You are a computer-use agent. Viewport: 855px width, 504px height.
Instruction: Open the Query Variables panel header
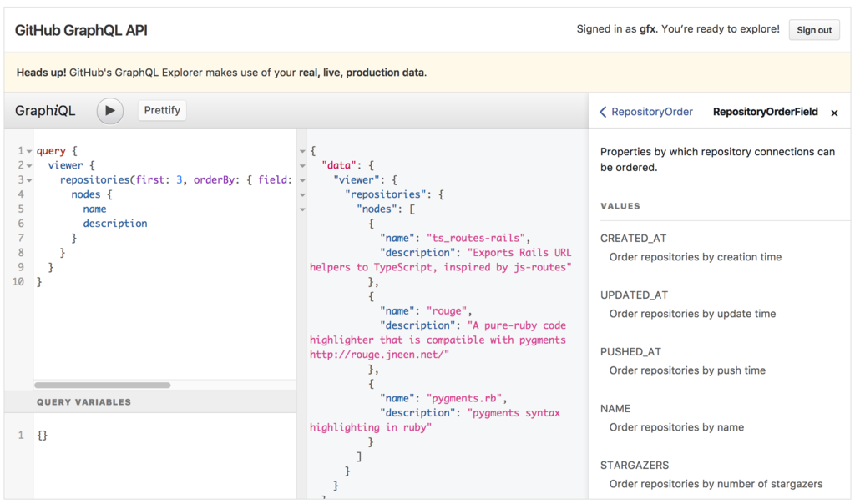[83, 402]
